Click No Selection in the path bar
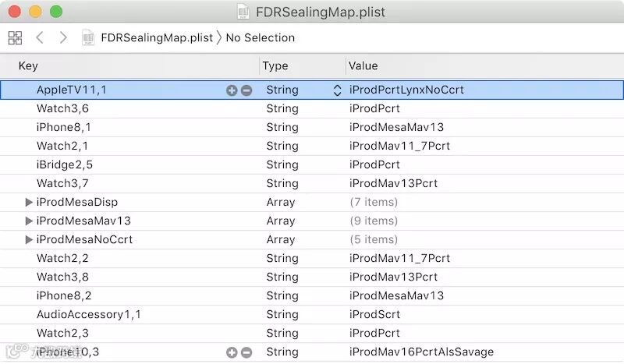Screen dimensions: 624x364 click(261, 37)
